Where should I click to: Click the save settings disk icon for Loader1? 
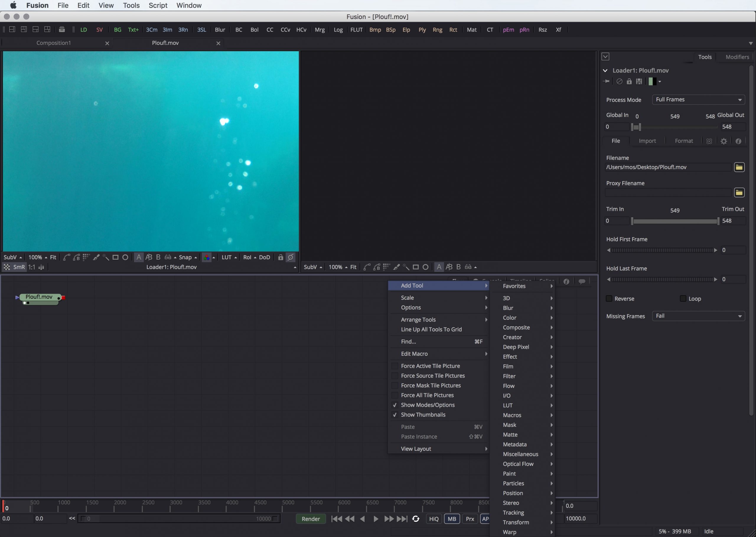coord(639,81)
